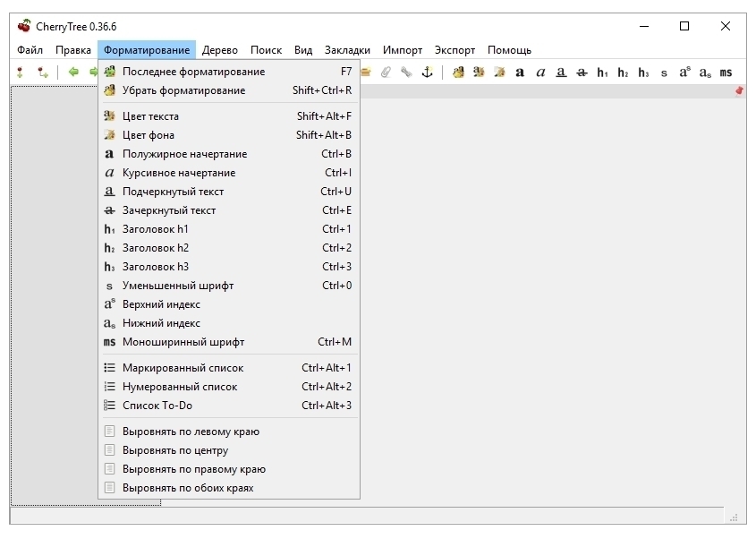This screenshot has height=547, width=756.
Task: Apply Полужирное начертание from the menu
Action: pyautogui.click(x=228, y=154)
